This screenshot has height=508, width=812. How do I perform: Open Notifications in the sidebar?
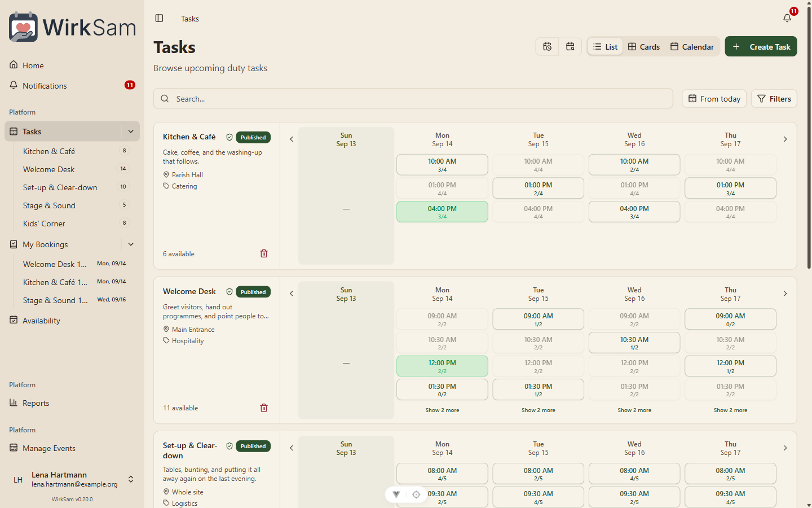pyautogui.click(x=72, y=86)
